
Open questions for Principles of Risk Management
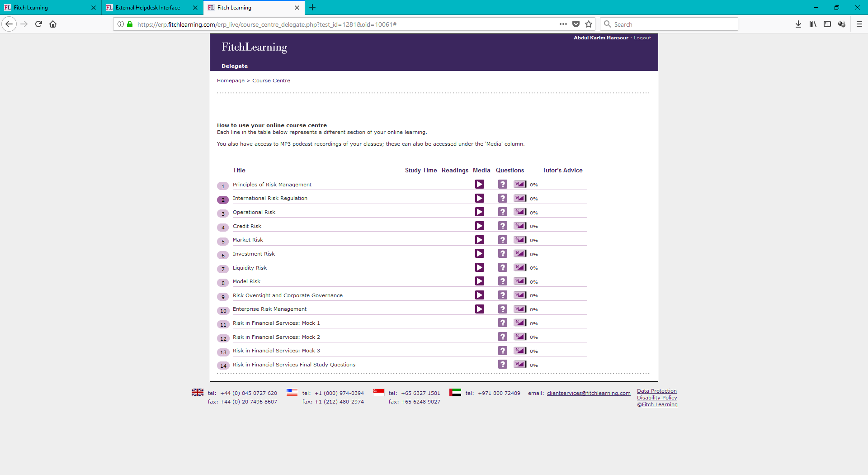503,184
